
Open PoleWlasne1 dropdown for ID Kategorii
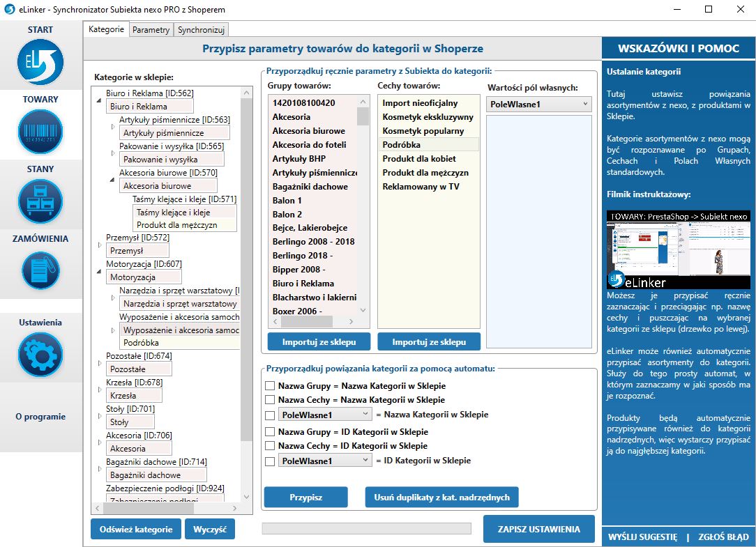(325, 461)
